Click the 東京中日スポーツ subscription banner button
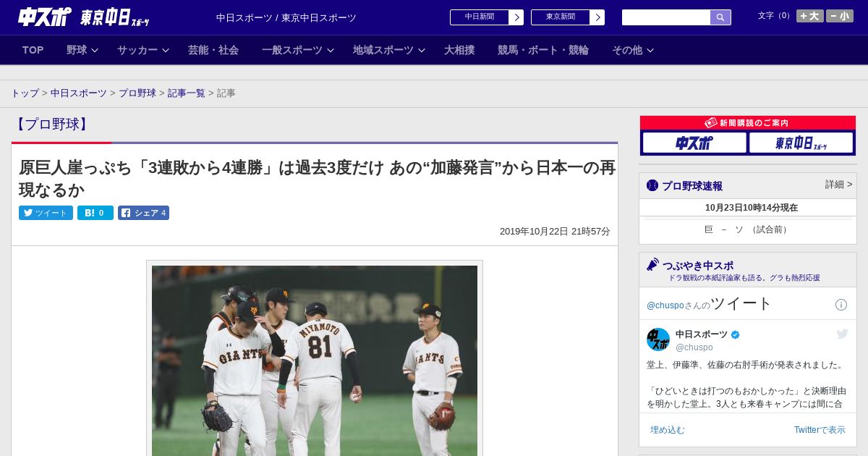Screen dimensions: 868x456 (801, 143)
